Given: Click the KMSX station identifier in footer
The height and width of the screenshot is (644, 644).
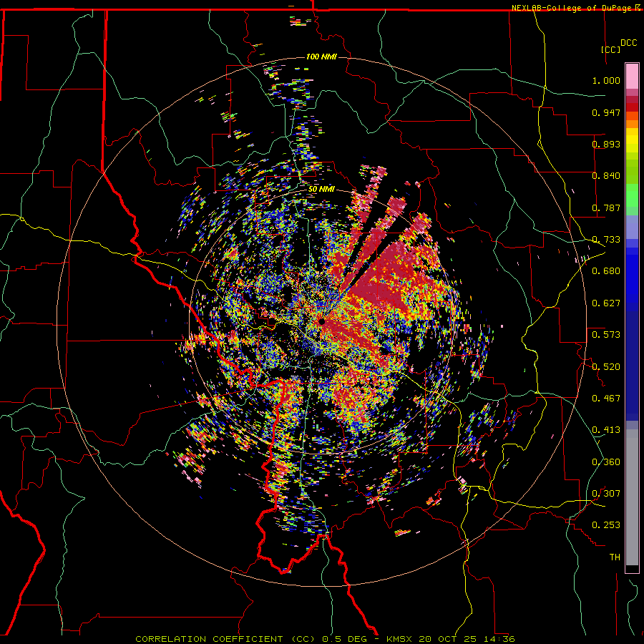Looking at the screenshot, I should tap(401, 639).
